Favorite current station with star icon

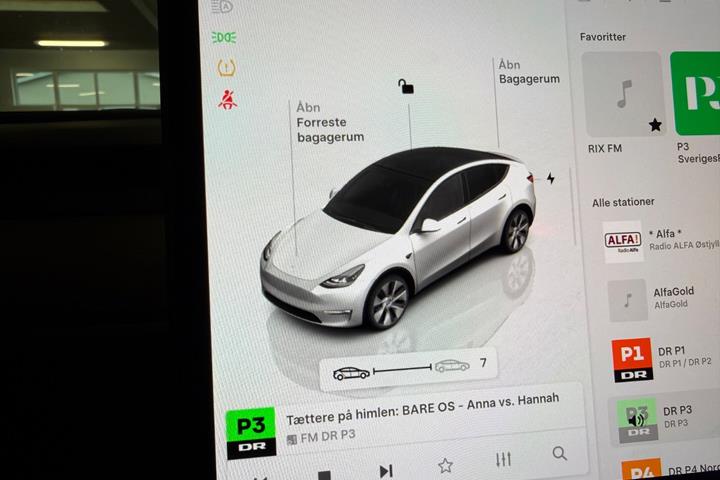[445, 466]
